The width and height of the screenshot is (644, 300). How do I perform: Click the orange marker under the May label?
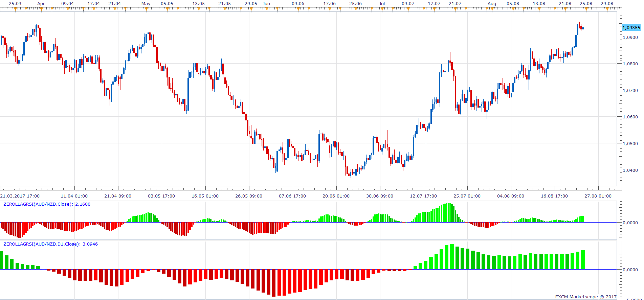tap(146, 10)
